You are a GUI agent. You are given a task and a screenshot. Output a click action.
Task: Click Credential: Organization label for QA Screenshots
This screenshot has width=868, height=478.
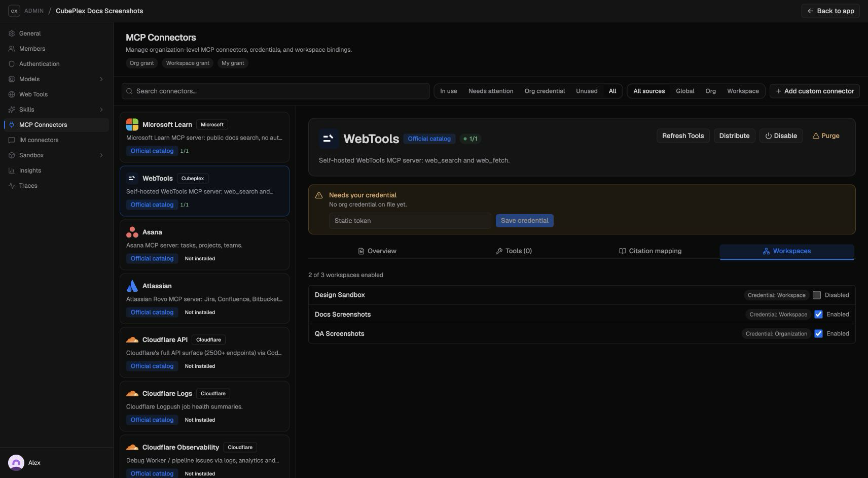pyautogui.click(x=776, y=334)
